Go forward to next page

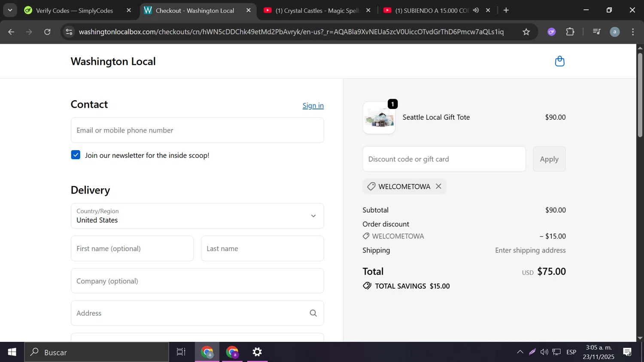[x=29, y=32]
